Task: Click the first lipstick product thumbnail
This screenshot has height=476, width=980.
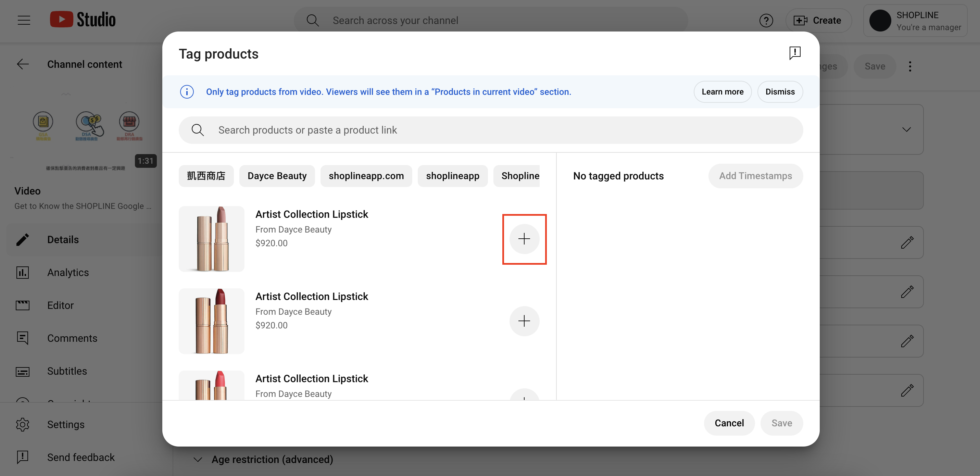Action: click(212, 239)
